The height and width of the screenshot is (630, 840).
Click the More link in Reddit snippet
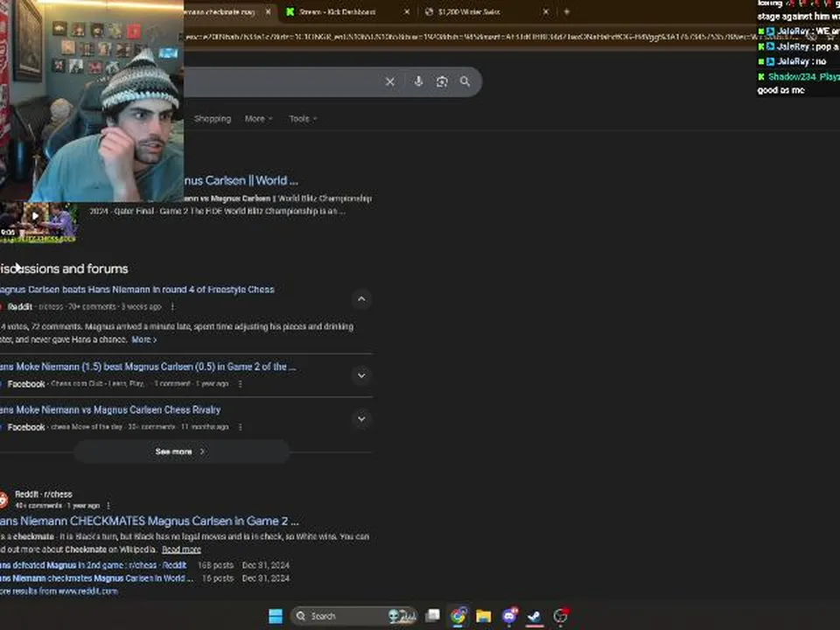tap(144, 339)
